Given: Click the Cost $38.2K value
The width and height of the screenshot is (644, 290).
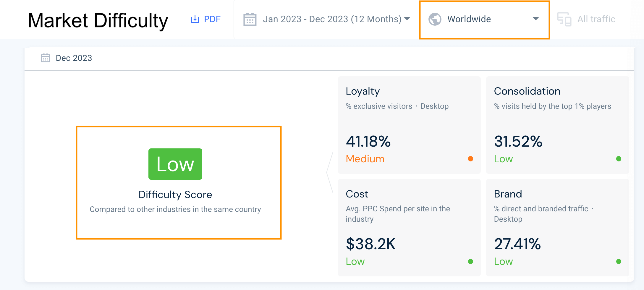Looking at the screenshot, I should pos(370,244).
